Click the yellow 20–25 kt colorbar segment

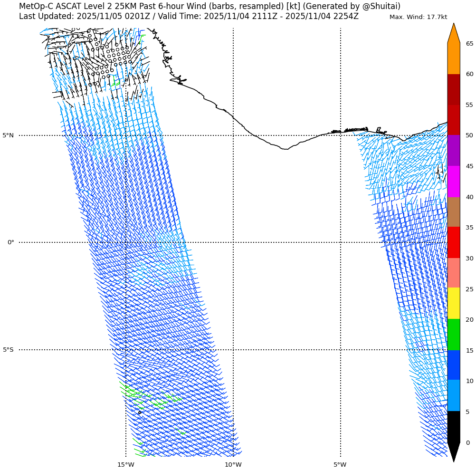click(454, 303)
